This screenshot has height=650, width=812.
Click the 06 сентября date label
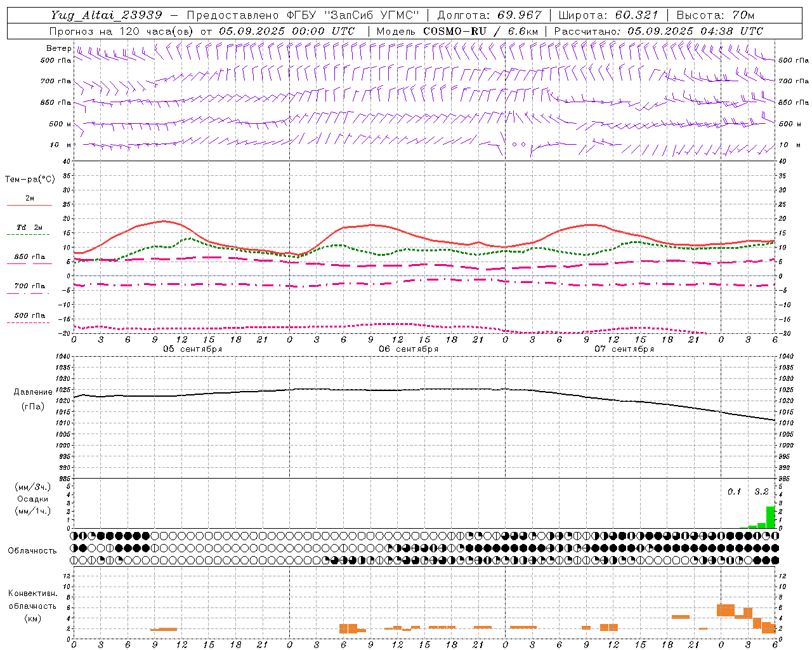point(409,349)
